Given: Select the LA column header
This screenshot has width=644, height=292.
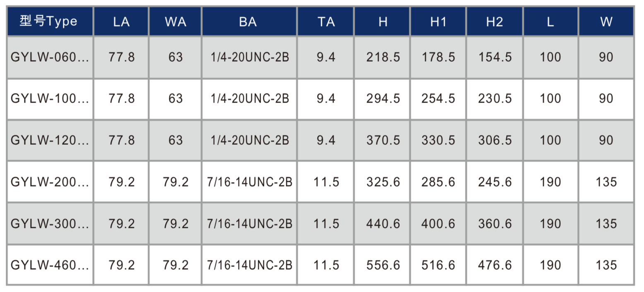Looking at the screenshot, I should [x=121, y=22].
